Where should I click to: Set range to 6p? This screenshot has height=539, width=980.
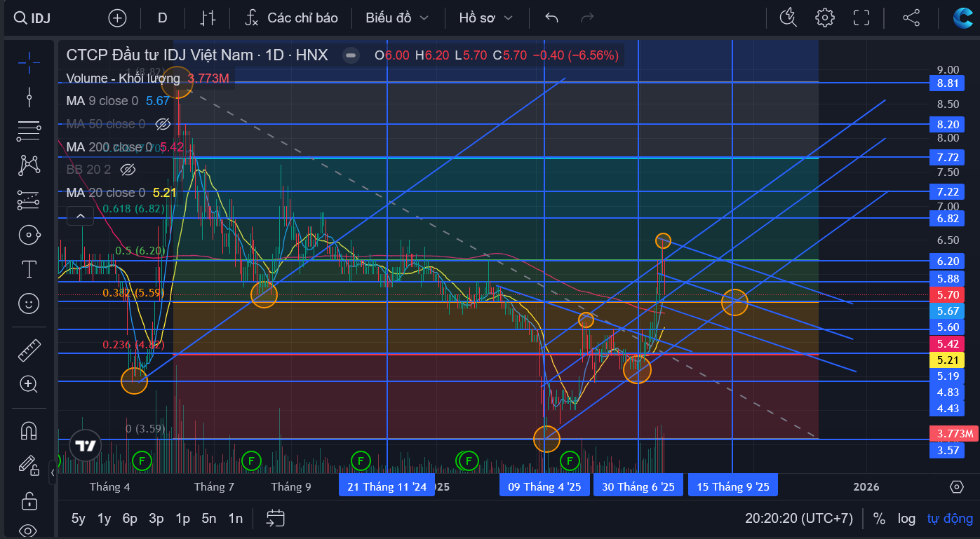130,519
